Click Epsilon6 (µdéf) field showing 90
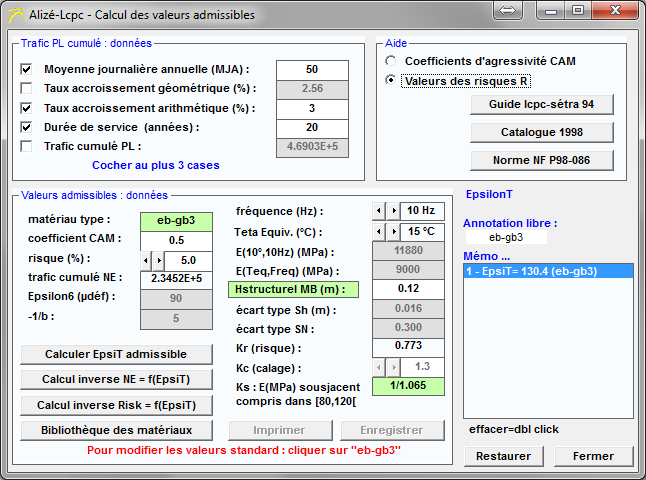This screenshot has width=646, height=480. (x=176, y=299)
